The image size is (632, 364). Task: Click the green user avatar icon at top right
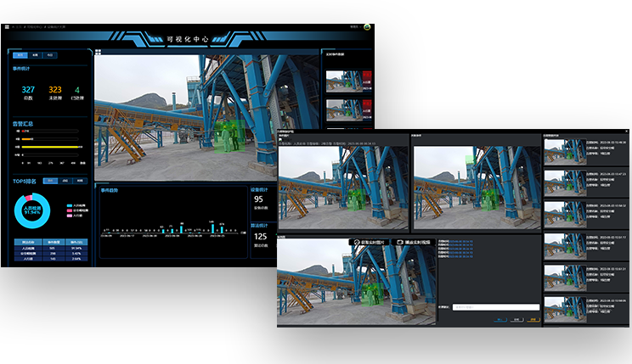(367, 26)
